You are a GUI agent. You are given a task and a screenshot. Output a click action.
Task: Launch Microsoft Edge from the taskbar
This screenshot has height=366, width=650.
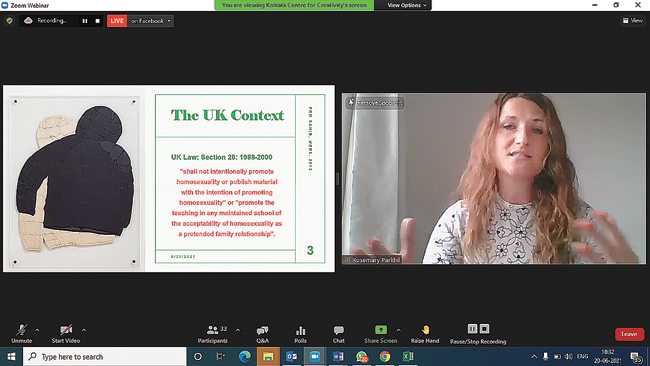[x=245, y=356]
